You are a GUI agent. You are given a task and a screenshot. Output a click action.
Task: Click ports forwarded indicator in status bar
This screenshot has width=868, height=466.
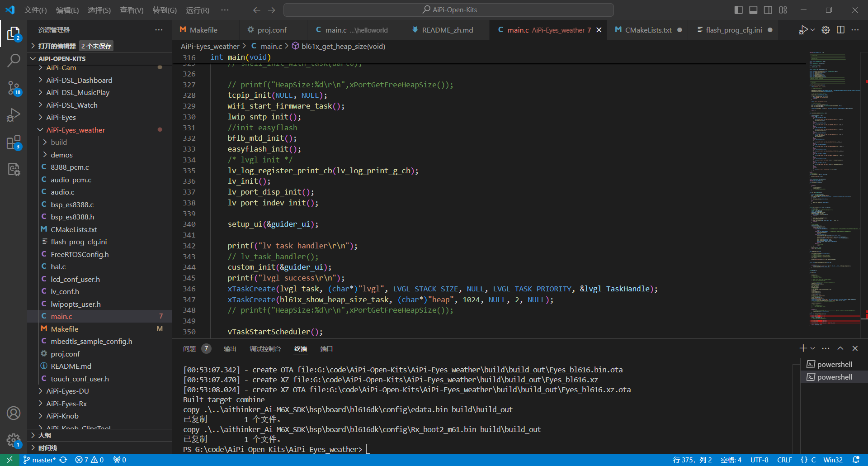(120, 460)
